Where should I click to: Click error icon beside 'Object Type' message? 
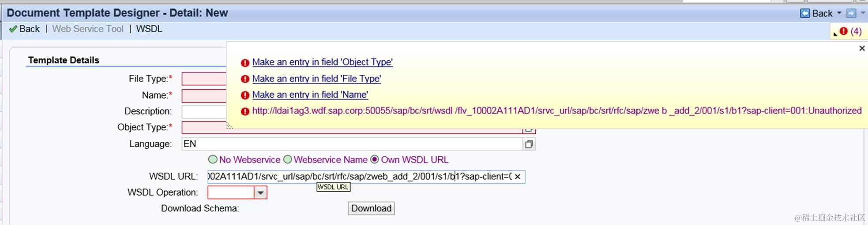(245, 63)
